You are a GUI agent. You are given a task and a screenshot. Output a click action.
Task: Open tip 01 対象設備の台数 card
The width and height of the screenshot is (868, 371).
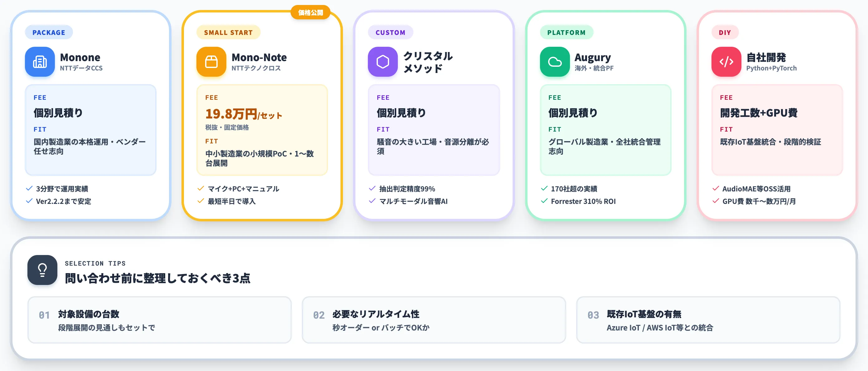coord(159,320)
